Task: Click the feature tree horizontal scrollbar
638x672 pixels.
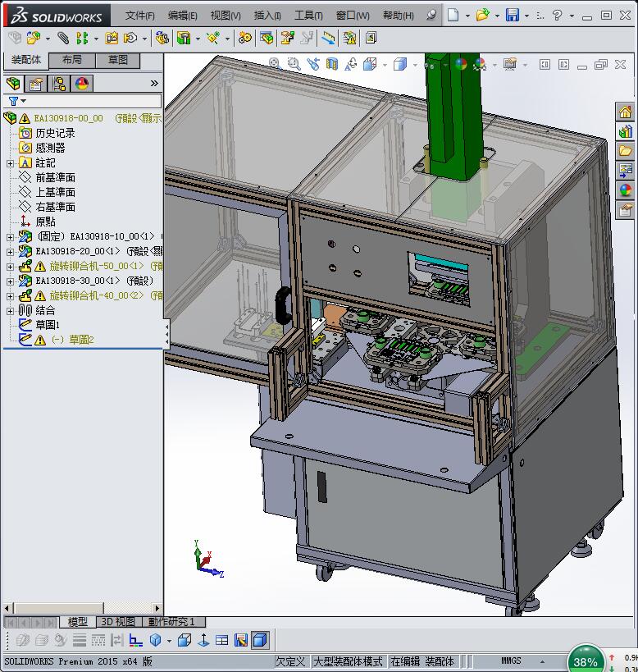Action: click(x=82, y=608)
